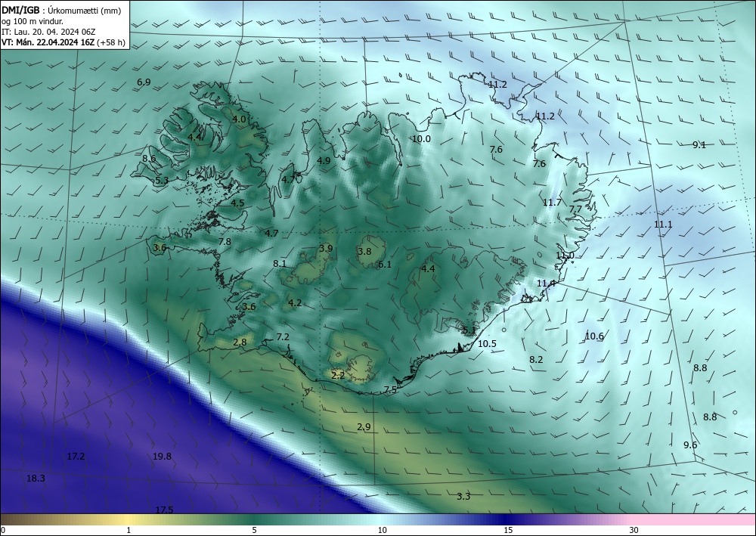Click the map value "2.2"
This screenshot has height=536, width=756.
338,375
